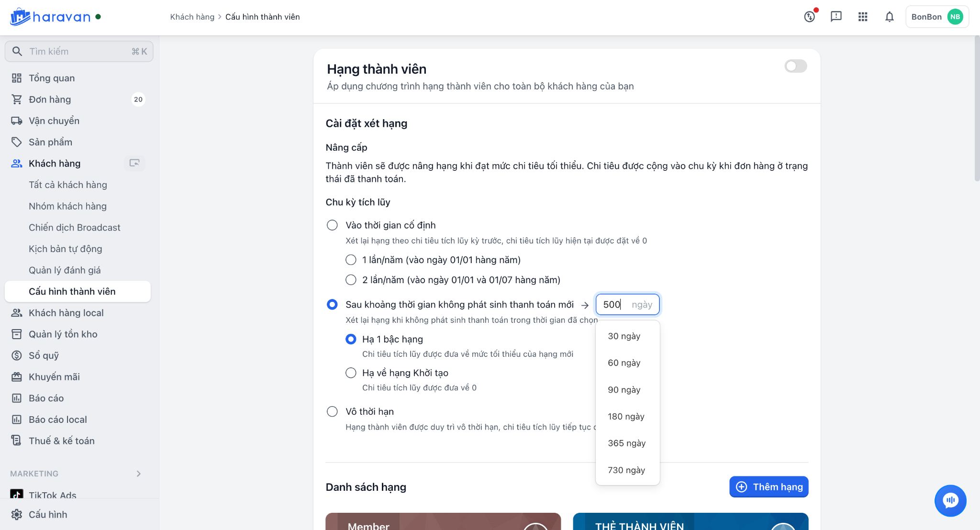Toggle the Hạng thành viên switch
Image resolution: width=980 pixels, height=530 pixels.
pos(796,66)
